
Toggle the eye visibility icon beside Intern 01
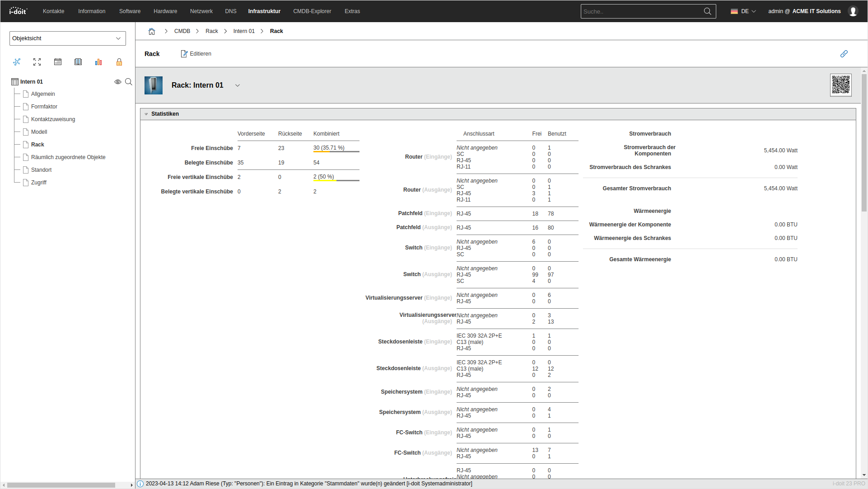[117, 82]
